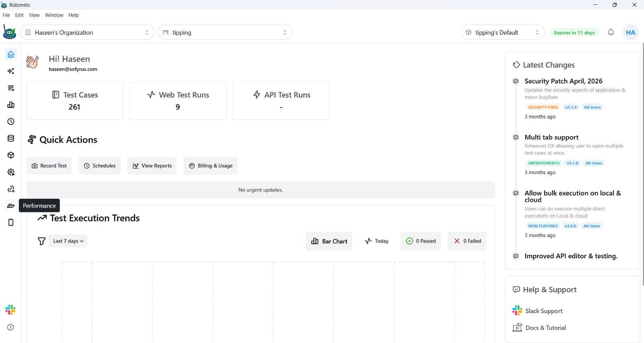Open the link integrations sidebar icon
Image resolution: width=644 pixels, height=343 pixels.
tap(11, 189)
